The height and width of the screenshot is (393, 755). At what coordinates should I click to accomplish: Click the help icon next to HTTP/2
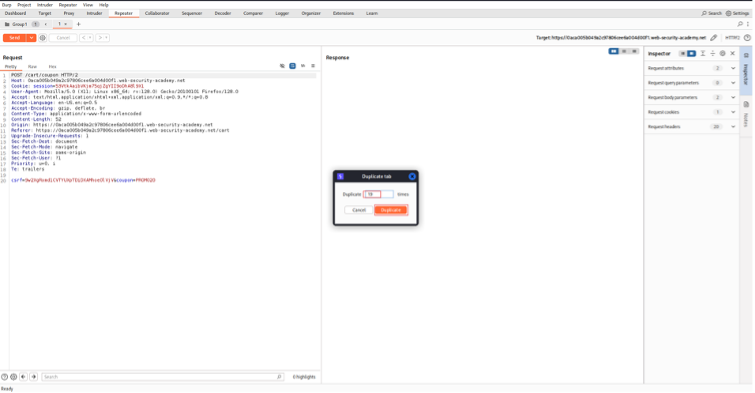click(747, 38)
